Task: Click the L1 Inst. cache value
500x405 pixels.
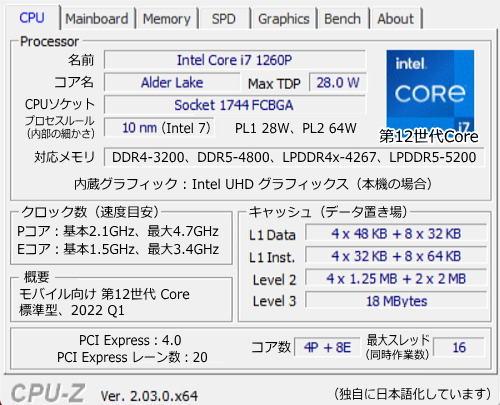Action: point(396,256)
